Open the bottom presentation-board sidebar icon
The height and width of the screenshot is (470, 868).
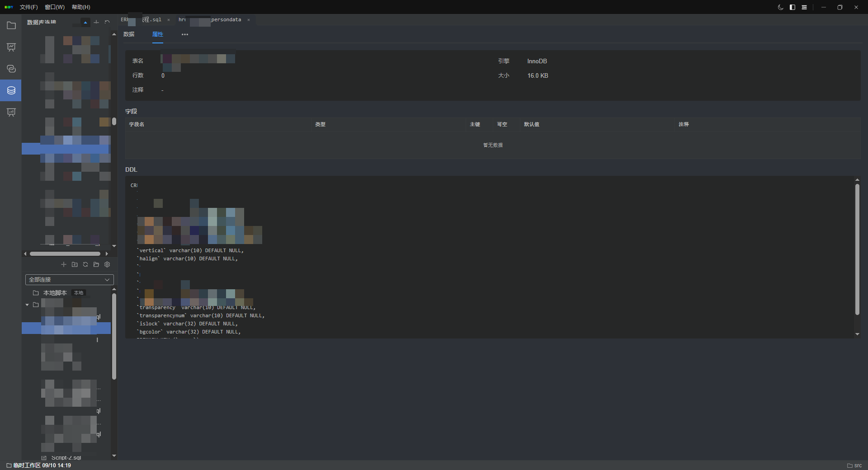click(11, 112)
